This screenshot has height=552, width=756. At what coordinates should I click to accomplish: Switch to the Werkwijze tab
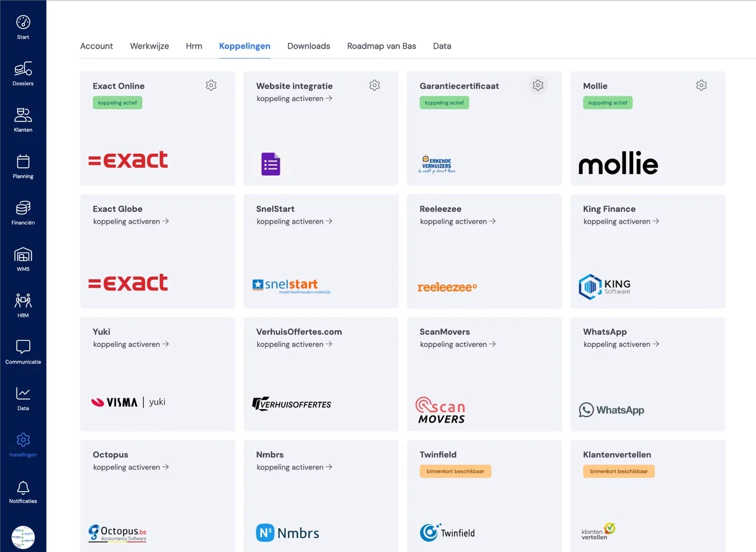pos(149,46)
